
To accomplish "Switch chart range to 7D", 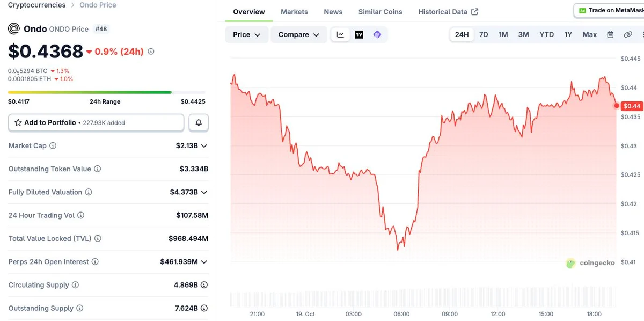I will click(484, 34).
